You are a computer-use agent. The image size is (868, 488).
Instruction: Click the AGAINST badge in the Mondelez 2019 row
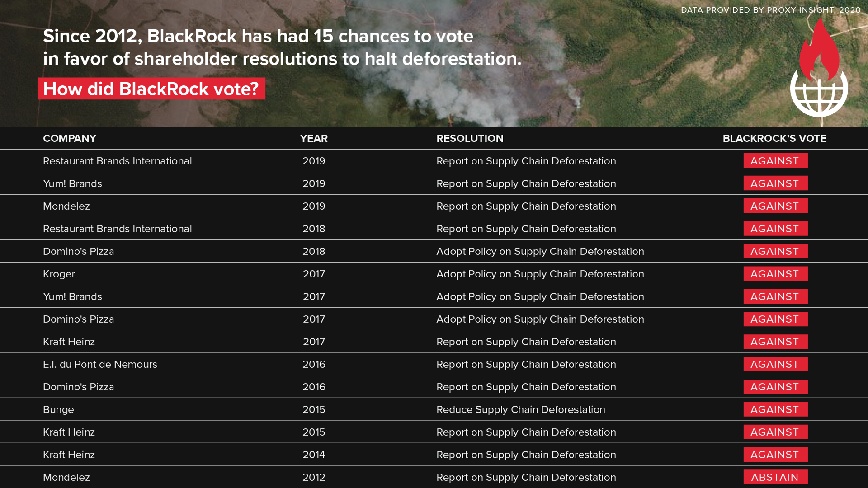click(775, 206)
